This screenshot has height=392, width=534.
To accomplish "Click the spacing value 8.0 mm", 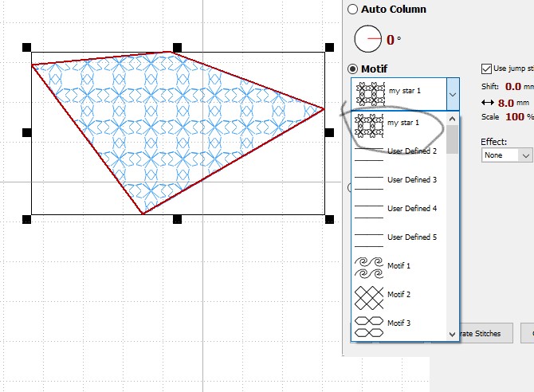I will 506,103.
